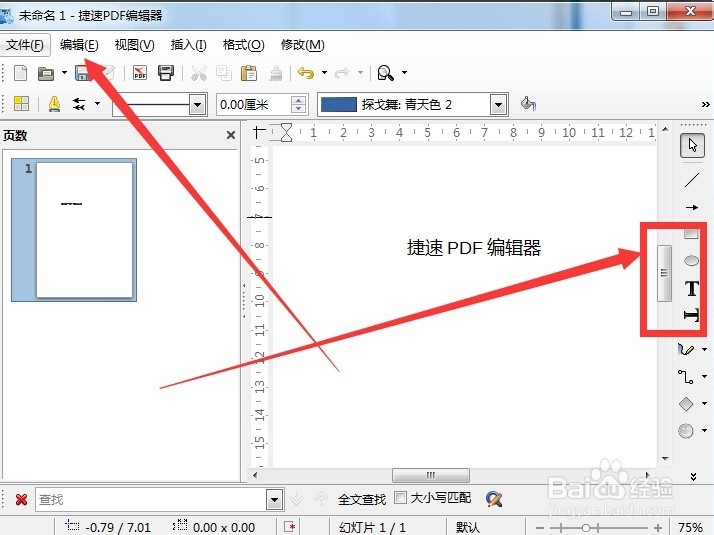This screenshot has height=535, width=714.
Task: Show more drawing tools chevron
Action: [693, 477]
